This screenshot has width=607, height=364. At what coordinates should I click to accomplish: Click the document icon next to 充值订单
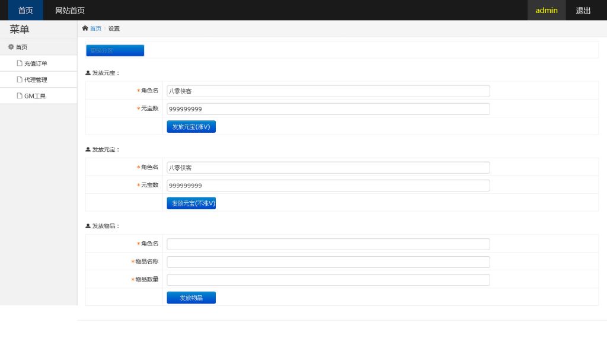[20, 63]
